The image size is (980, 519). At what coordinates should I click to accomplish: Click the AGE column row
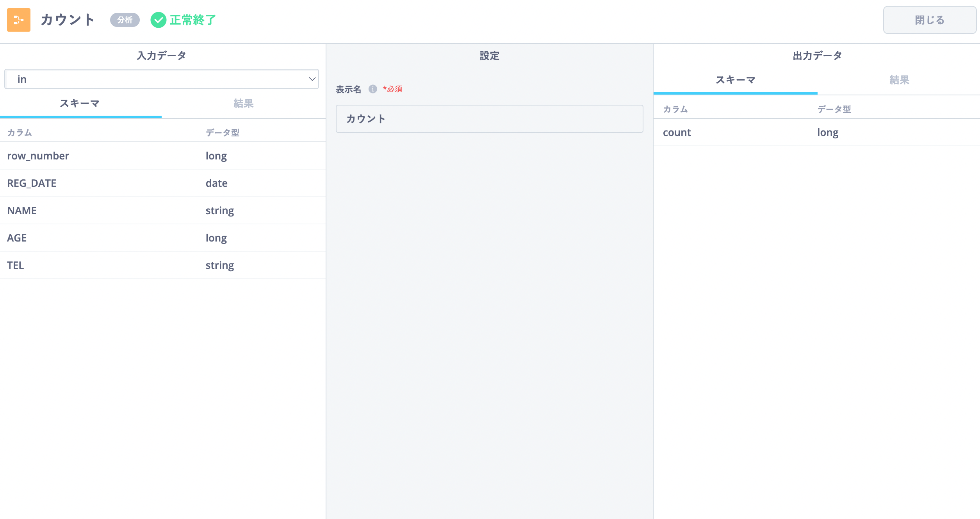tap(162, 238)
